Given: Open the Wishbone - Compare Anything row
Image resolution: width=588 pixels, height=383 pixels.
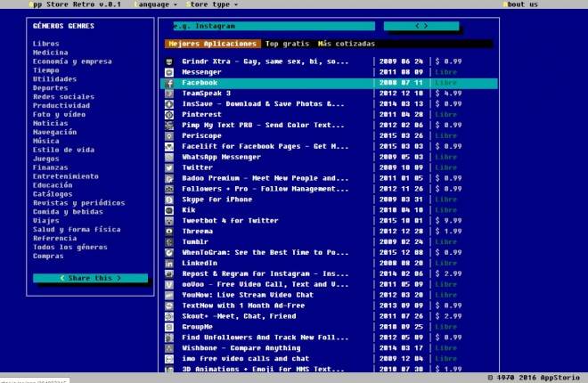Looking at the screenshot, I should coord(330,348).
